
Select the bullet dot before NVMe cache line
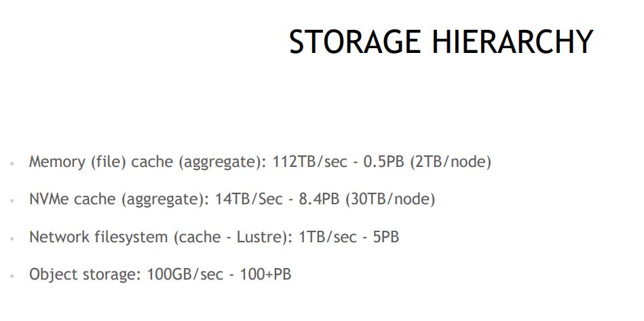13,202
